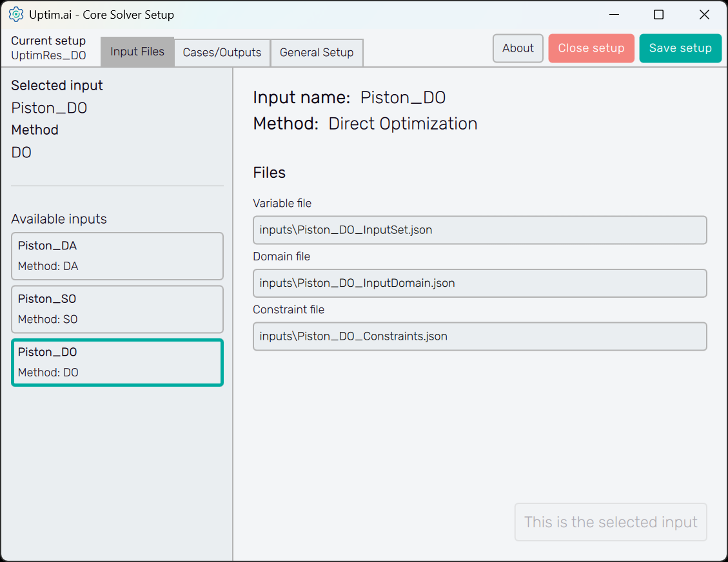
Task: Click the UptimRes_DO current setup name
Action: click(x=48, y=55)
